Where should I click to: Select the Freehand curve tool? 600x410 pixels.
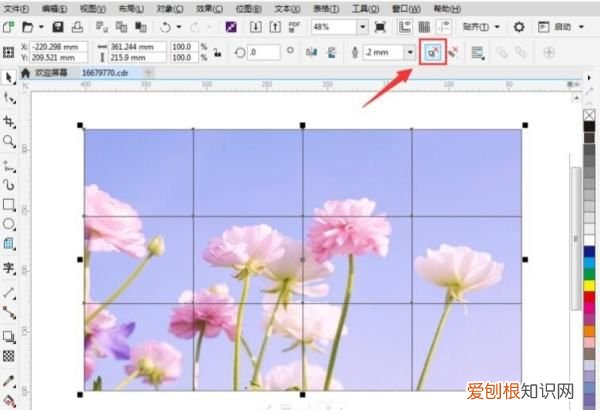tap(8, 166)
